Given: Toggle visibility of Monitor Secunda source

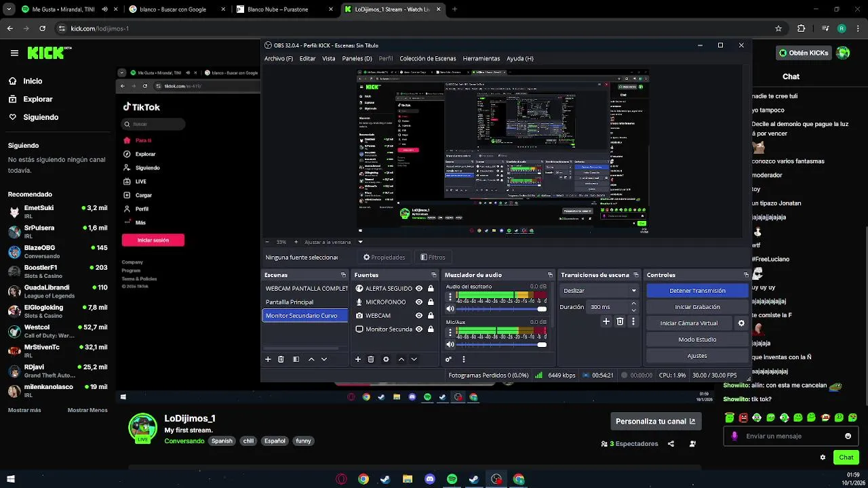Looking at the screenshot, I should (x=419, y=329).
